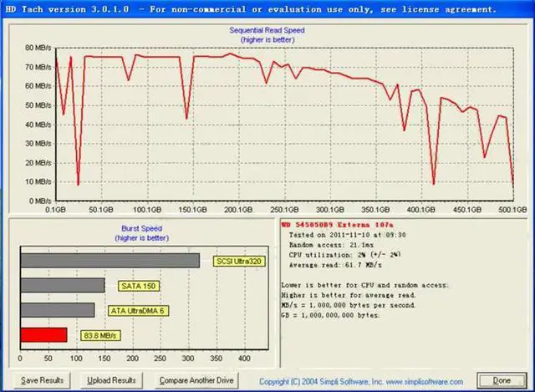Click the SCSI Ultra320 bar label
535x392 pixels.
[x=239, y=261]
